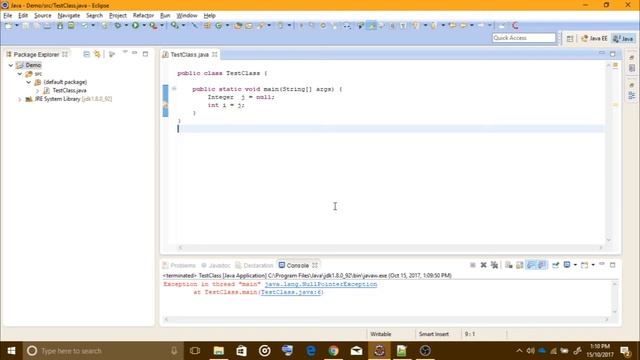Click the New Java Class green C icon

tap(218, 25)
